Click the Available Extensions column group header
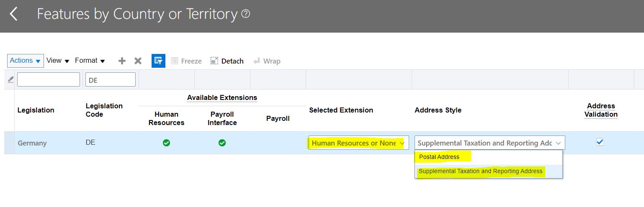This screenshot has height=207, width=644. [222, 97]
